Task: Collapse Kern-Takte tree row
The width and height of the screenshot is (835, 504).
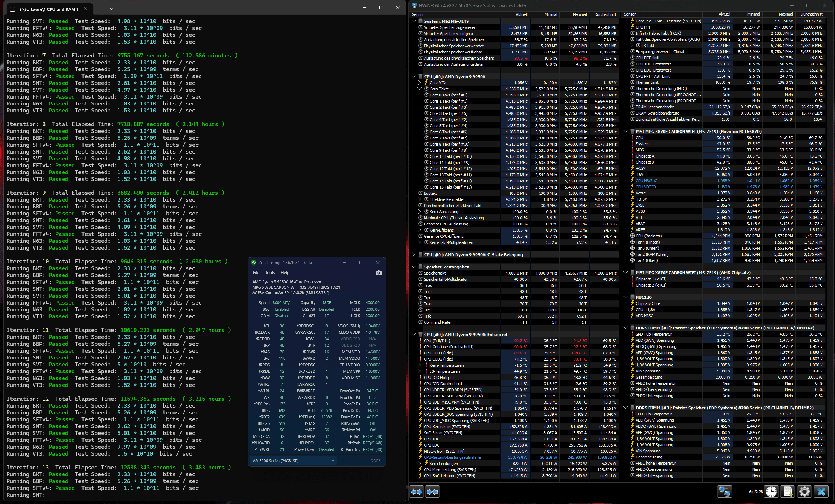Action: pyautogui.click(x=419, y=89)
